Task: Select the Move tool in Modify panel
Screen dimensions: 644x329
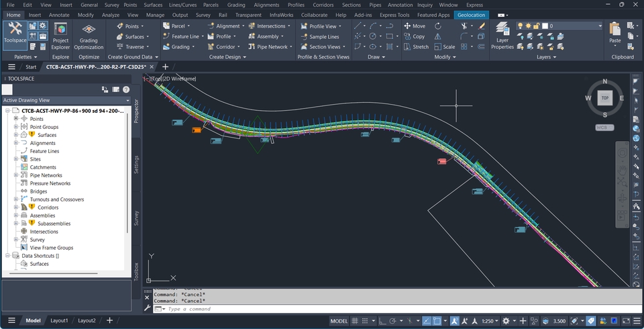Action: click(414, 26)
